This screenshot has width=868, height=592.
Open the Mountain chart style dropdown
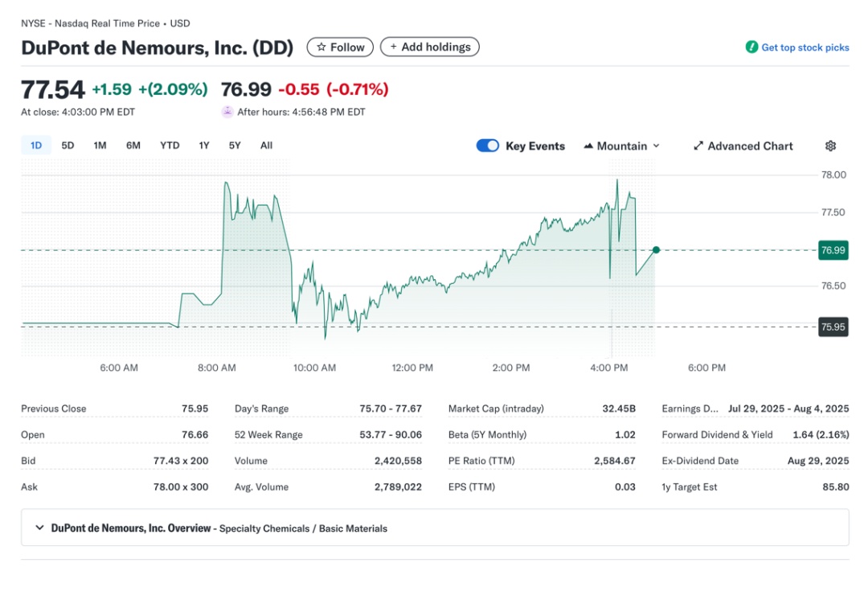(621, 146)
